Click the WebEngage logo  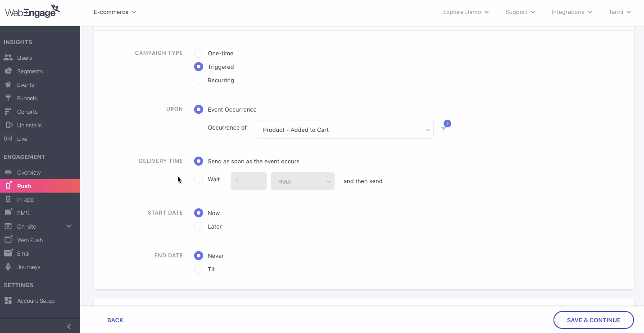pos(32,11)
